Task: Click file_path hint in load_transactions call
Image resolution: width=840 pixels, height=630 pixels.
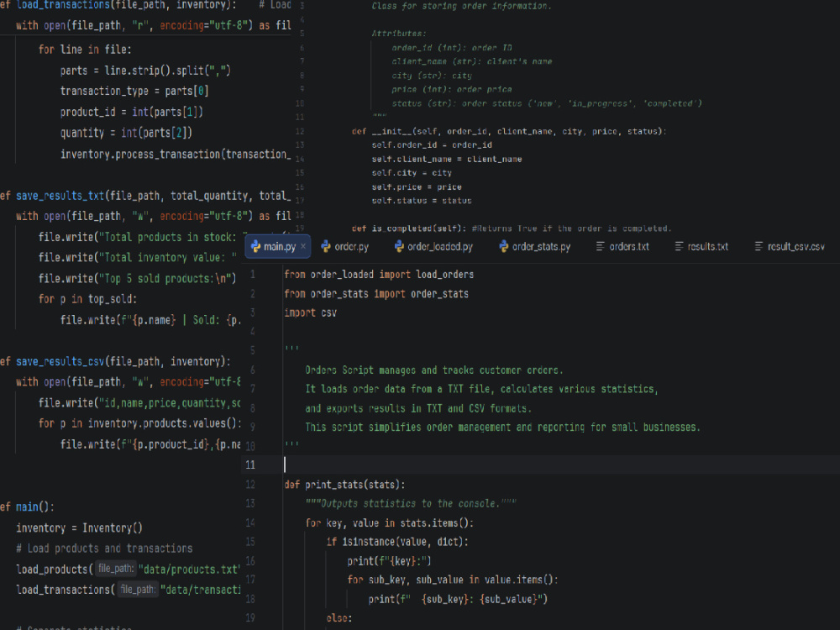Action: tap(137, 590)
